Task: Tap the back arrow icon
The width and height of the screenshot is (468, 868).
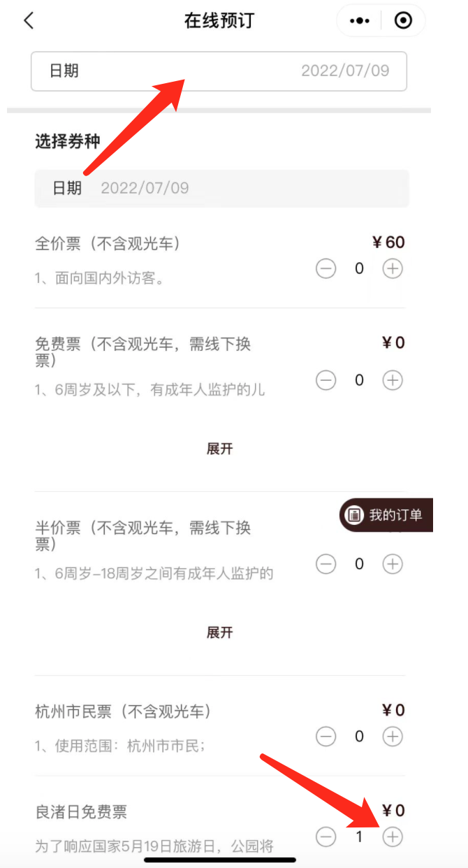Action: click(29, 21)
